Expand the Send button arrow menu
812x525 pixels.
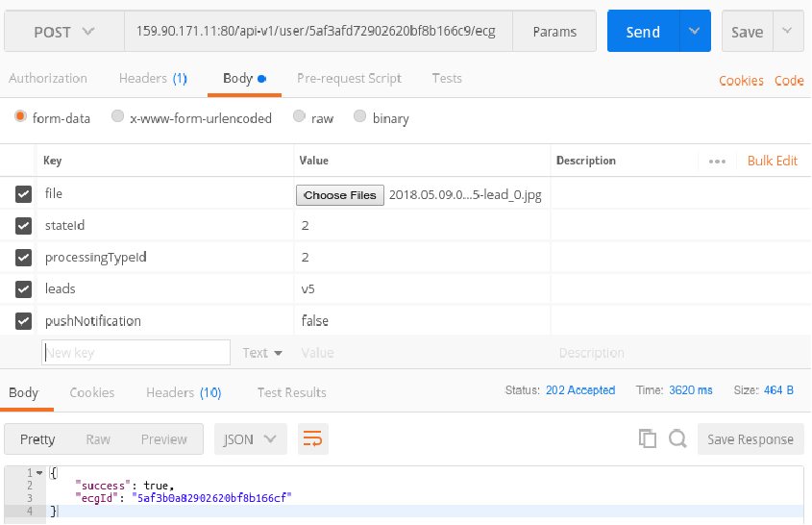tap(695, 31)
